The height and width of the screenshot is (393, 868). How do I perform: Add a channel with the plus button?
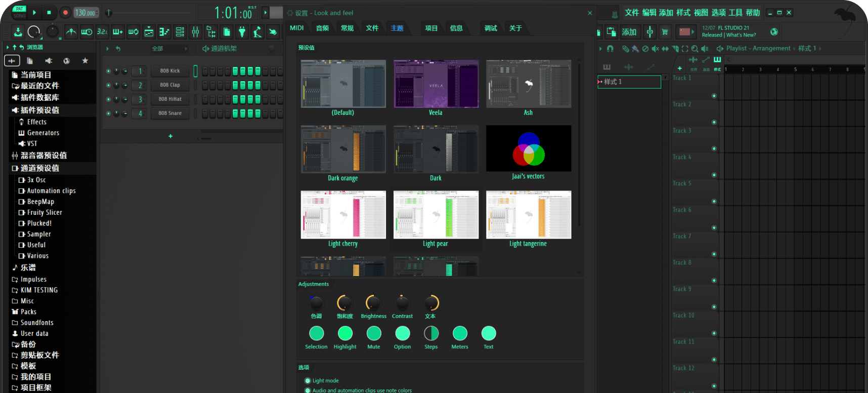[170, 136]
